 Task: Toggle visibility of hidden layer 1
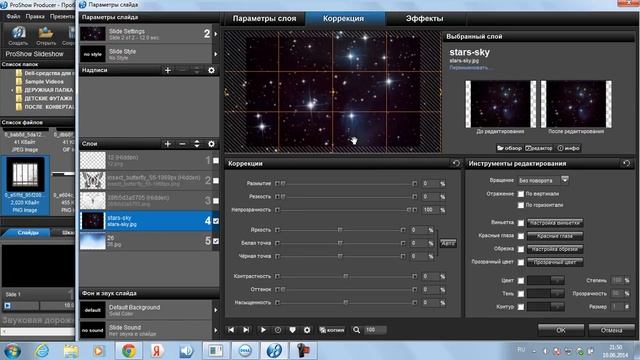(x=216, y=160)
